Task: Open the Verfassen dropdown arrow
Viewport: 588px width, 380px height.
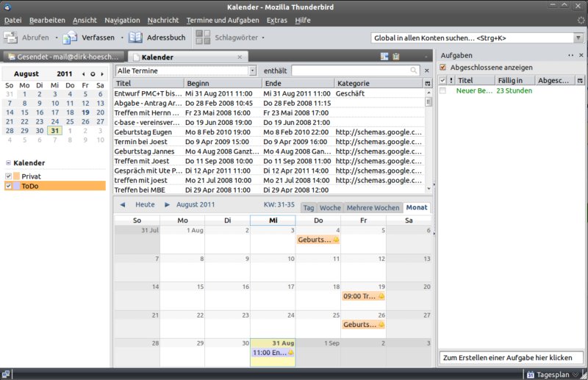Action: [122, 37]
